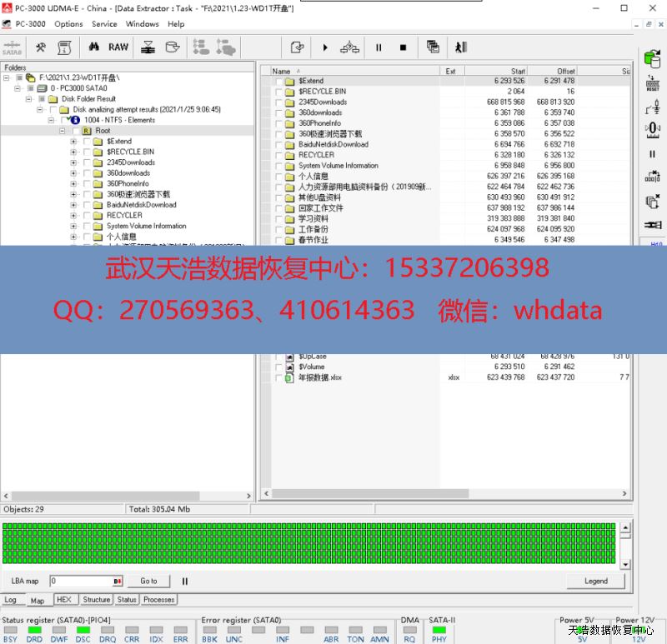Click the Reset icon in right sidebar
This screenshot has width=667, height=644.
point(652,83)
